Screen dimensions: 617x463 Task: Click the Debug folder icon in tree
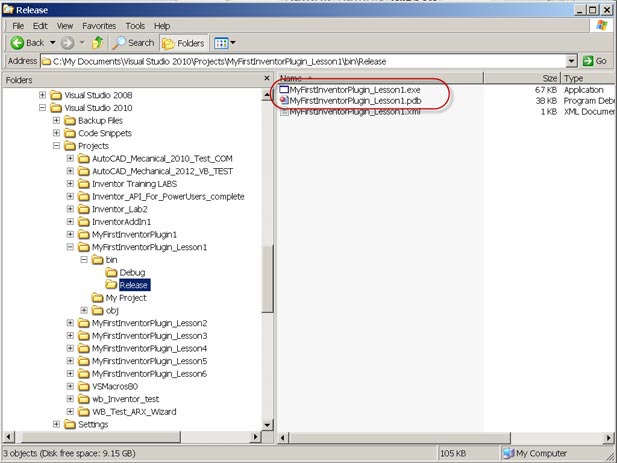(111, 272)
